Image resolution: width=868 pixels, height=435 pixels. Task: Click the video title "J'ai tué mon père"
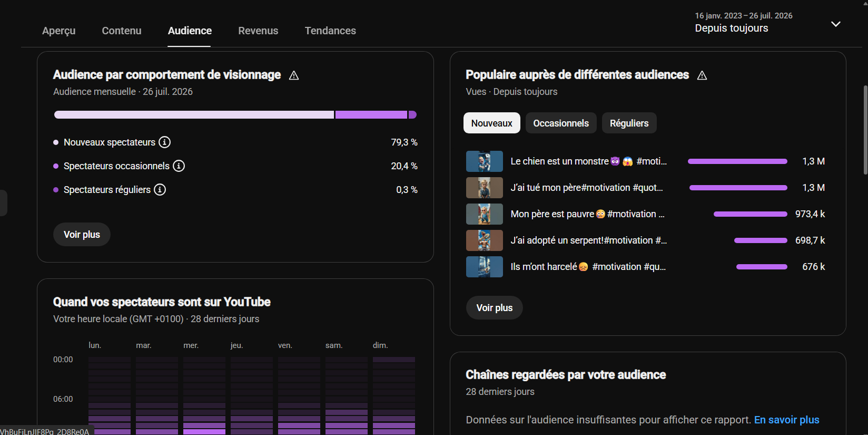tap(587, 188)
